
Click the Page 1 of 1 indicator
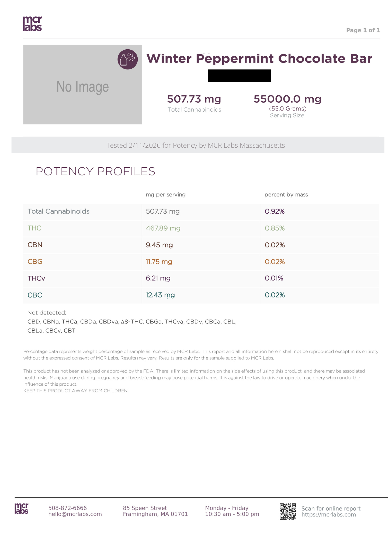pyautogui.click(x=363, y=30)
